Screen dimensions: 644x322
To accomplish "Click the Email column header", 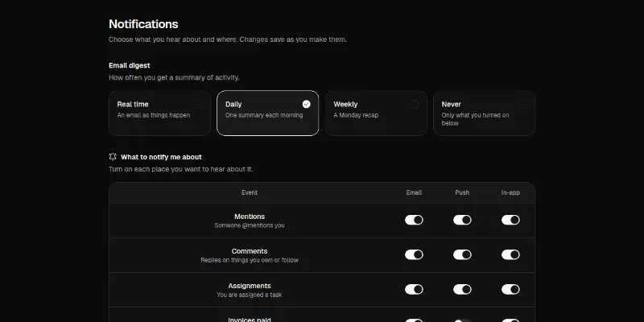I will 414,192.
